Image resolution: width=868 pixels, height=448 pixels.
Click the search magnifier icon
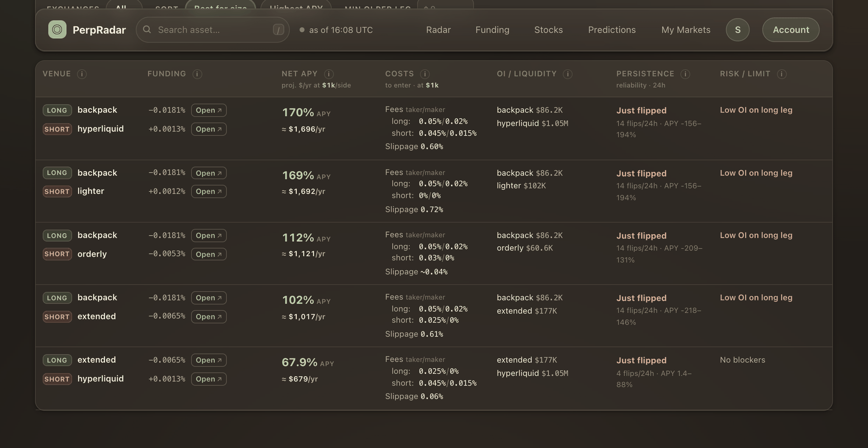coord(147,30)
